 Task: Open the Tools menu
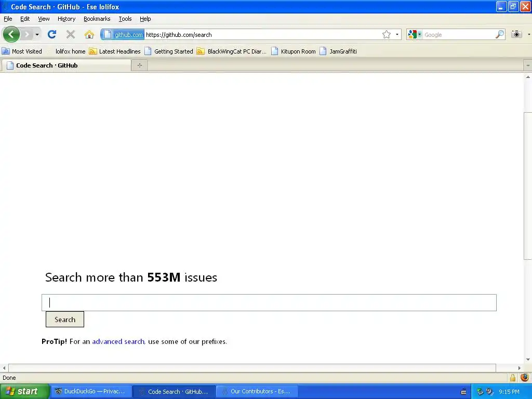tap(125, 19)
